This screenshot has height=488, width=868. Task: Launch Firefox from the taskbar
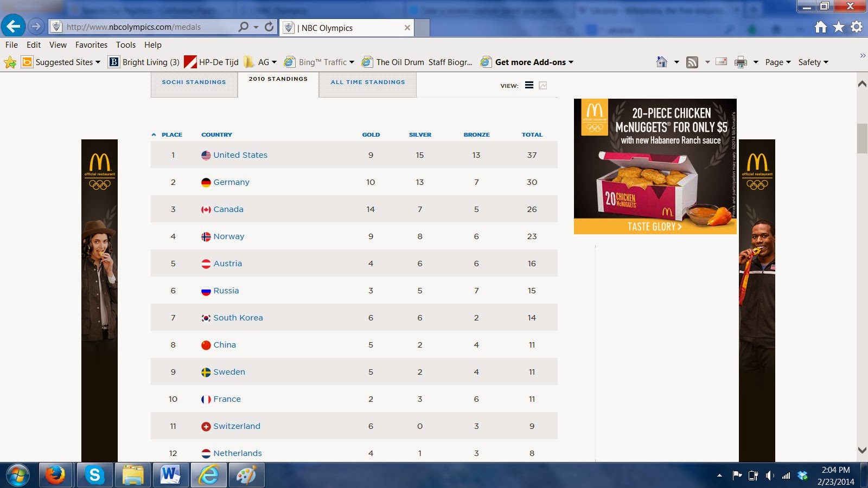tap(55, 476)
